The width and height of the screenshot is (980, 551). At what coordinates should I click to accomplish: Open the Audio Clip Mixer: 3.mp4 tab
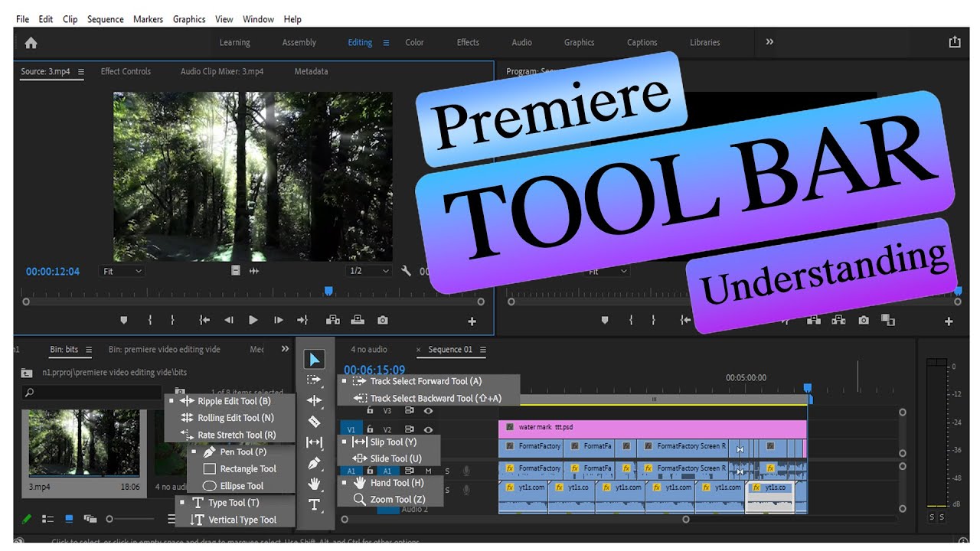click(x=222, y=71)
